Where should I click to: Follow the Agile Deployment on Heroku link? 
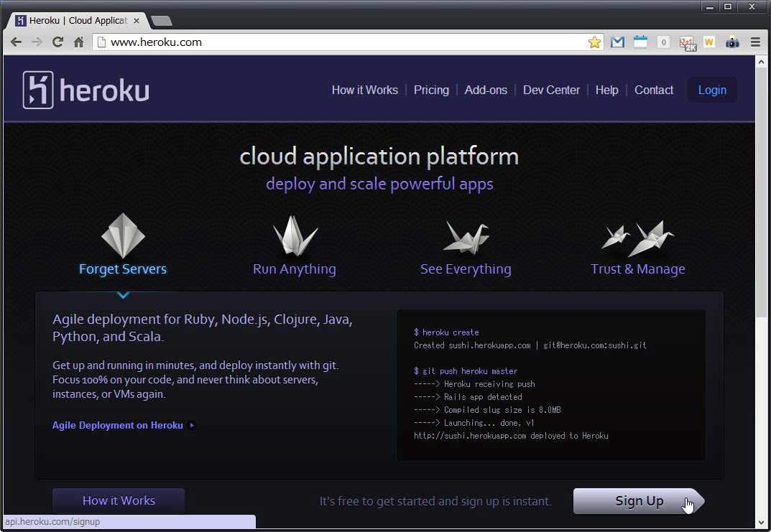(118, 425)
